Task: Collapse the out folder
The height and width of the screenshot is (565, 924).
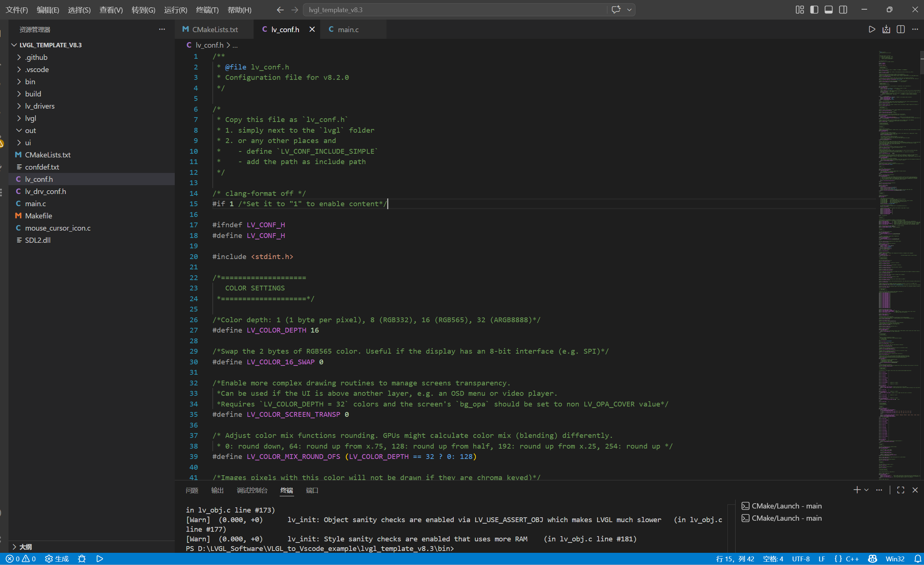Action: [92, 130]
